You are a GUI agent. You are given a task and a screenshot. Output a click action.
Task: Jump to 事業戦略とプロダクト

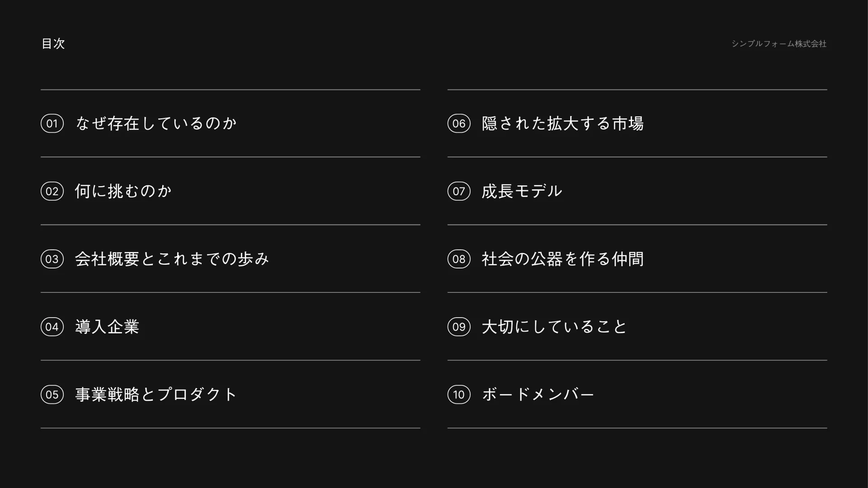coord(156,394)
